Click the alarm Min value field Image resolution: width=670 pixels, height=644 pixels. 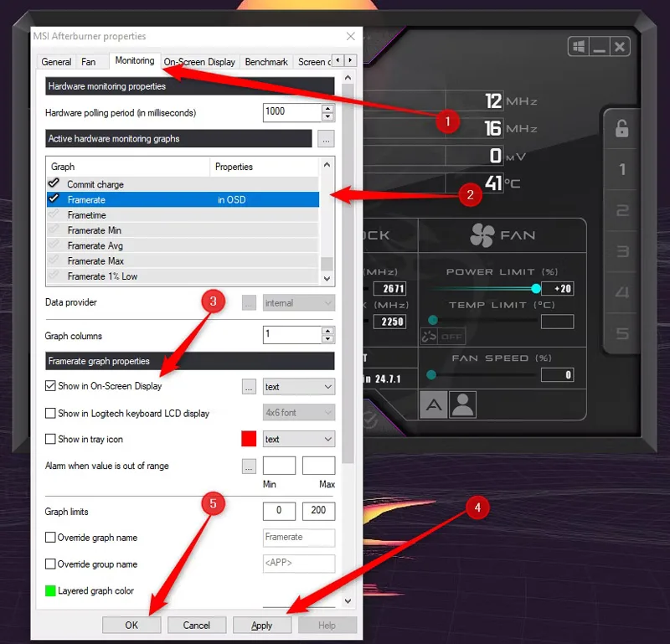tap(279, 466)
